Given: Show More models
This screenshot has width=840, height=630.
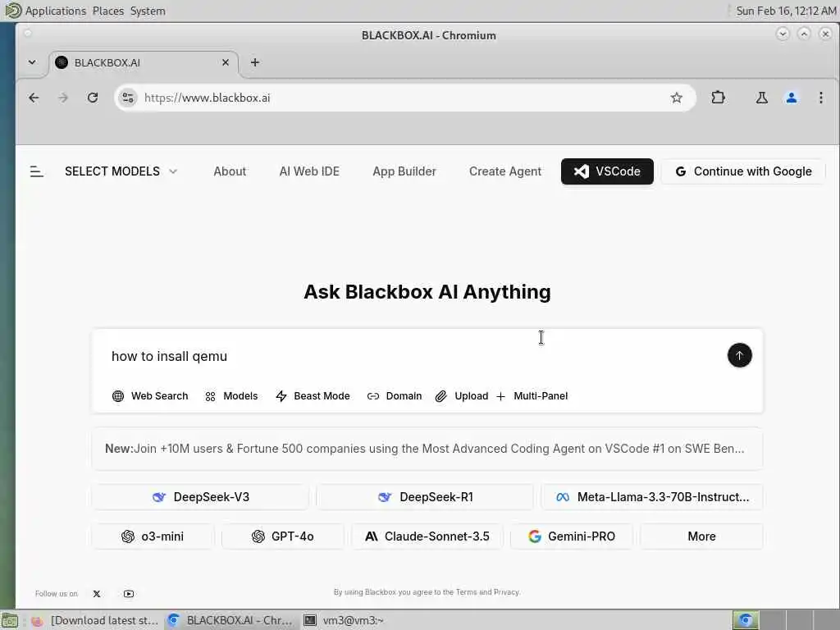Looking at the screenshot, I should (702, 536).
